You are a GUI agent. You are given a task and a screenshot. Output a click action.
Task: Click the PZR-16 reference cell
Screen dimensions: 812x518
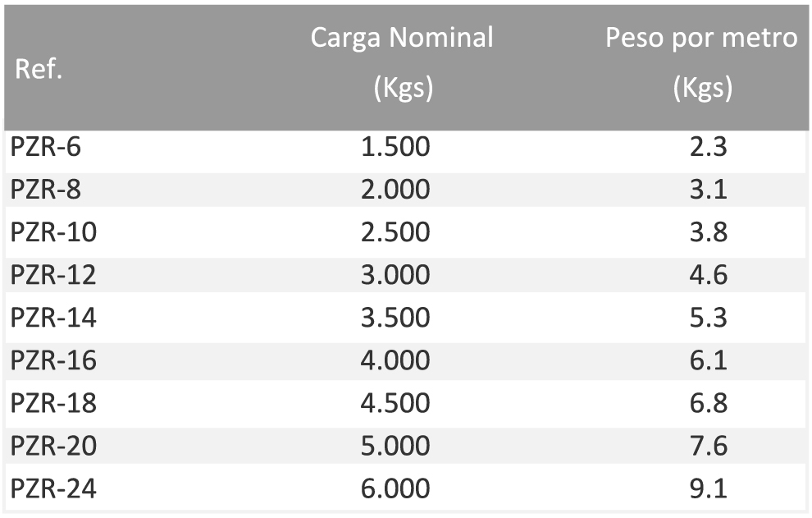pyautogui.click(x=53, y=360)
